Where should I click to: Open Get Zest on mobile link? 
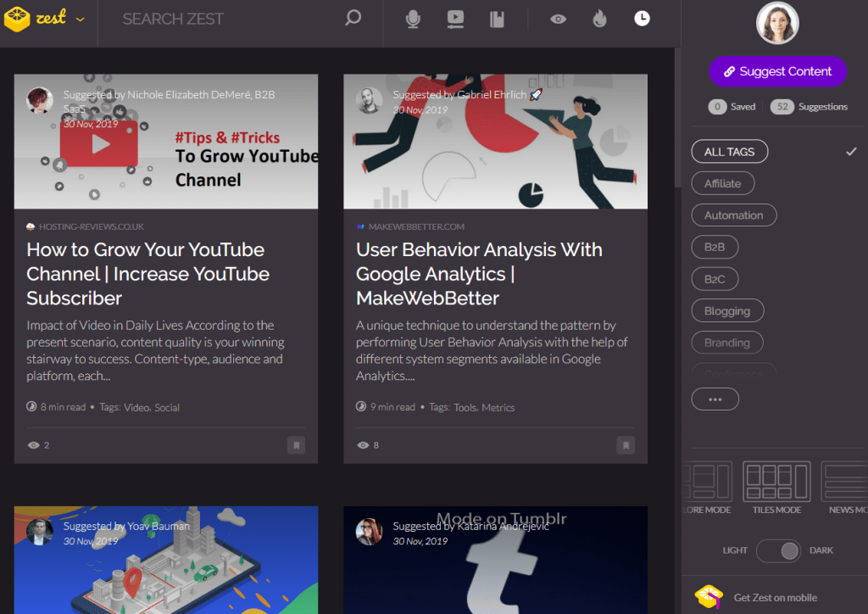(775, 597)
